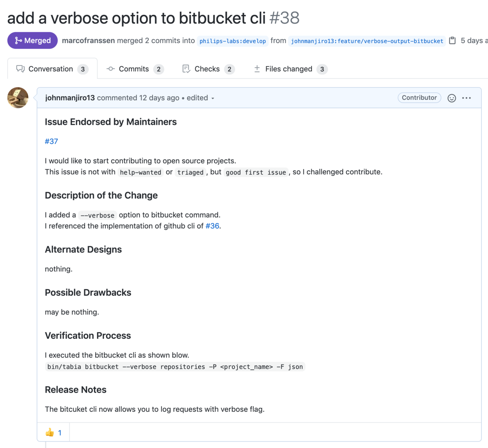This screenshot has width=488, height=448.
Task: Open johnmanjiro13's avatar image
Action: click(x=18, y=98)
